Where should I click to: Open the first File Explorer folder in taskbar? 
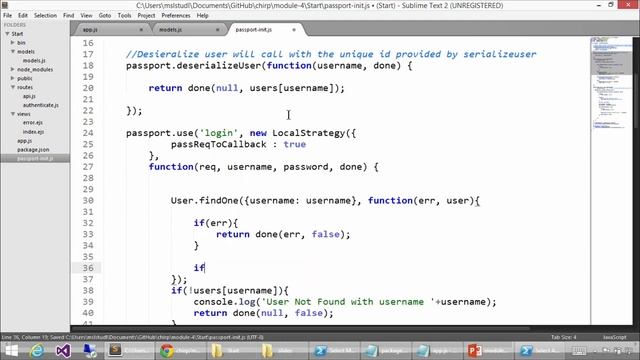(231, 351)
